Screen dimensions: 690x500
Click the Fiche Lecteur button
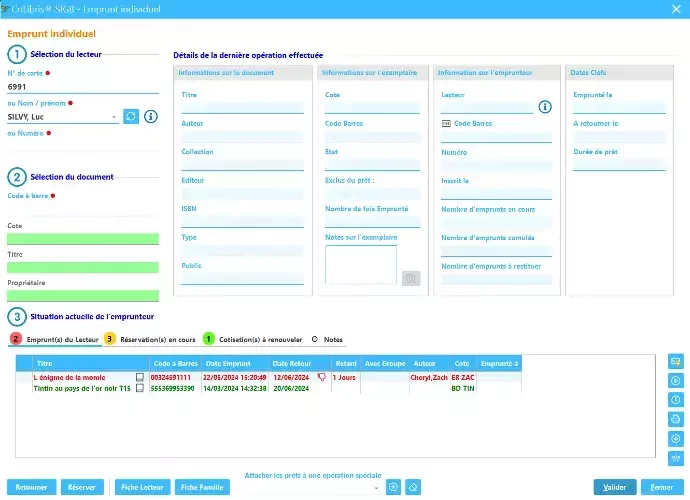pyautogui.click(x=142, y=487)
